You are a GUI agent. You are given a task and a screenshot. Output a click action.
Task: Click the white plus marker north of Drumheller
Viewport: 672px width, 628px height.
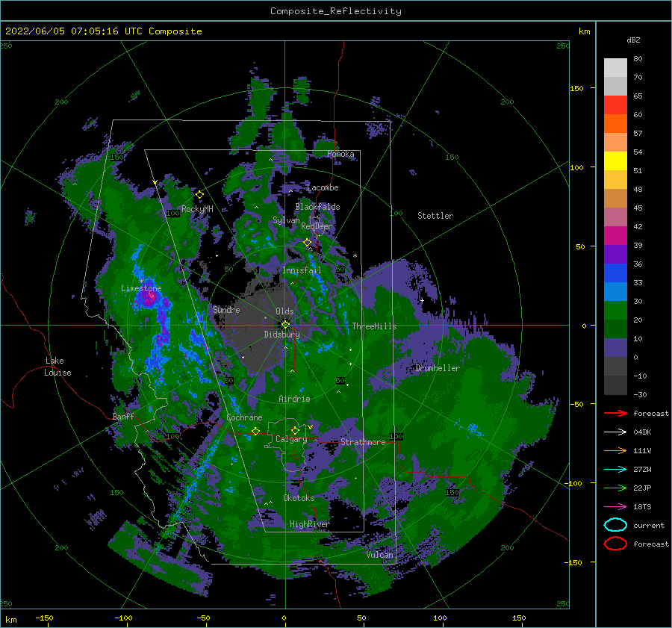tap(422, 300)
